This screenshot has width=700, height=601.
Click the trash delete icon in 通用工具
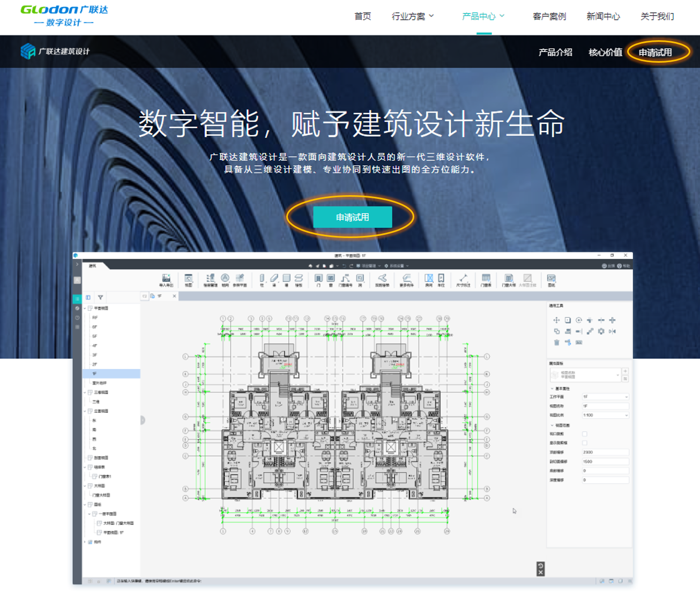(x=556, y=343)
